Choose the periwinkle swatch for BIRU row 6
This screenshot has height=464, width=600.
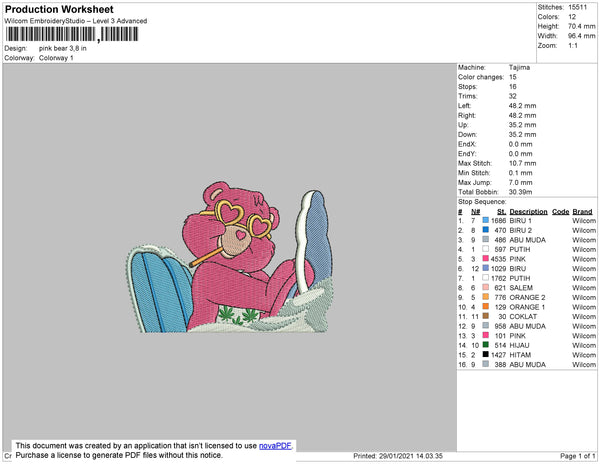tap(486, 268)
